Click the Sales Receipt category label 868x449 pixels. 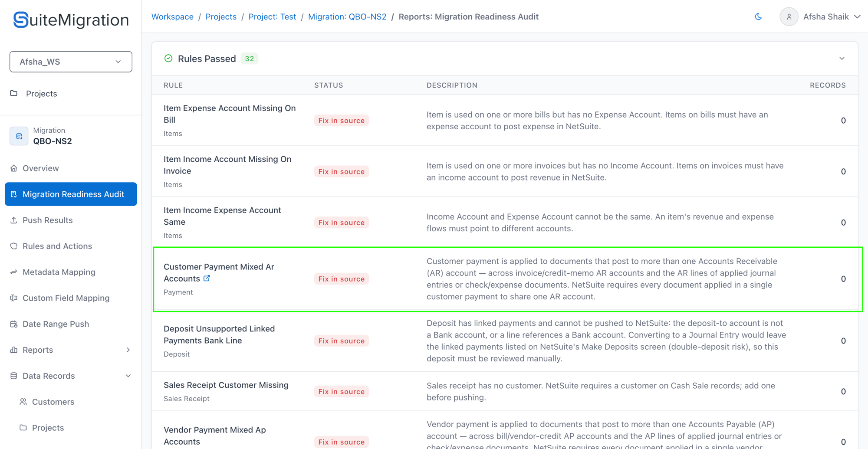click(187, 398)
